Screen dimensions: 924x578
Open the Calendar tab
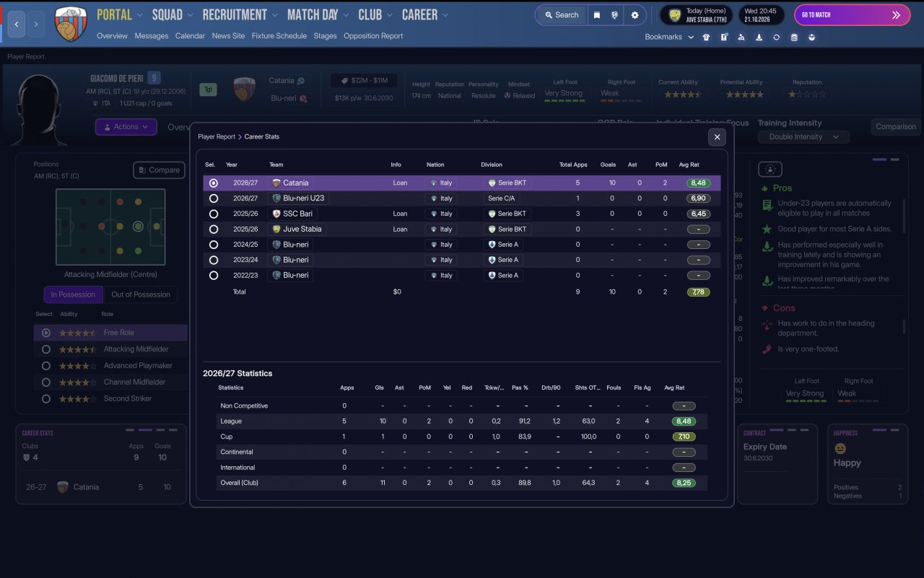click(x=191, y=36)
